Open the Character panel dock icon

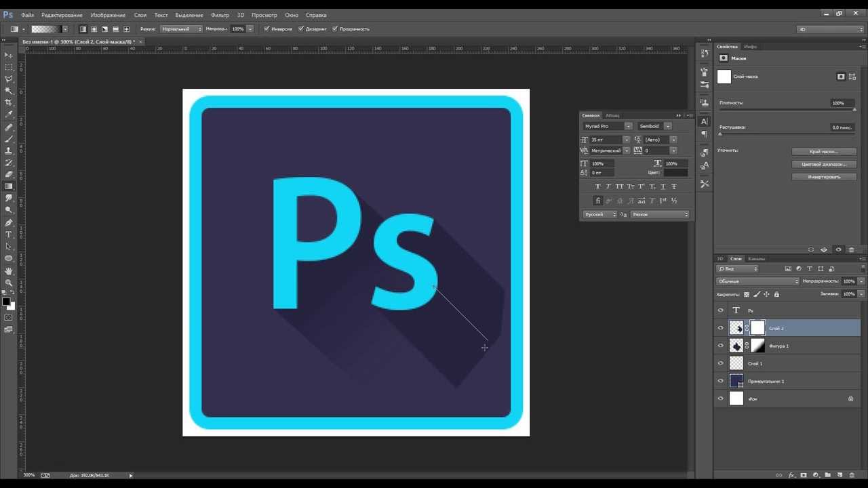pos(705,121)
